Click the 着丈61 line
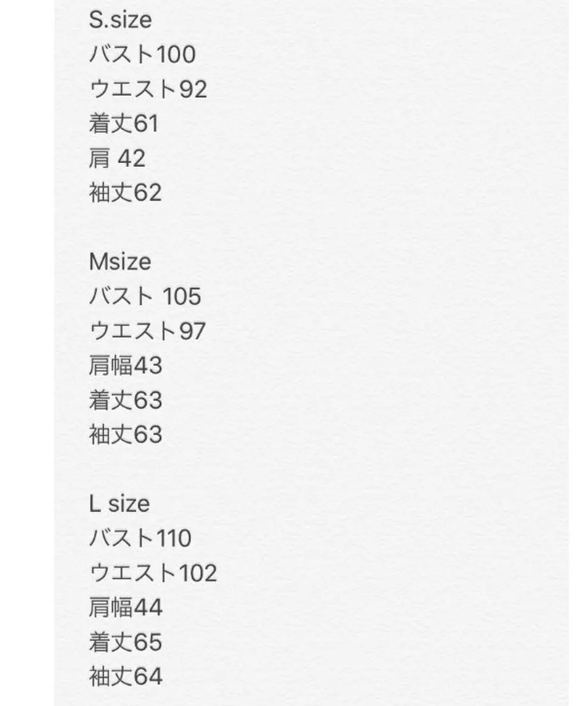Image resolution: width=588 pixels, height=706 pixels. 124,123
